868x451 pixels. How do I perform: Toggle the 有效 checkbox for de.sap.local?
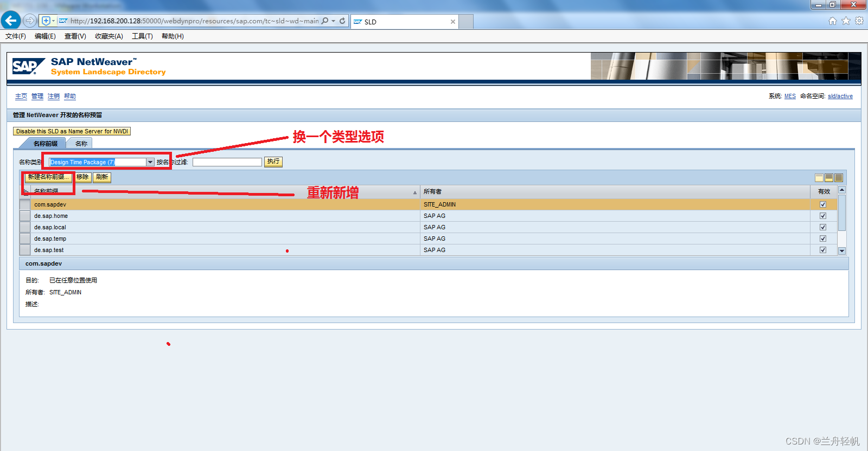(823, 227)
